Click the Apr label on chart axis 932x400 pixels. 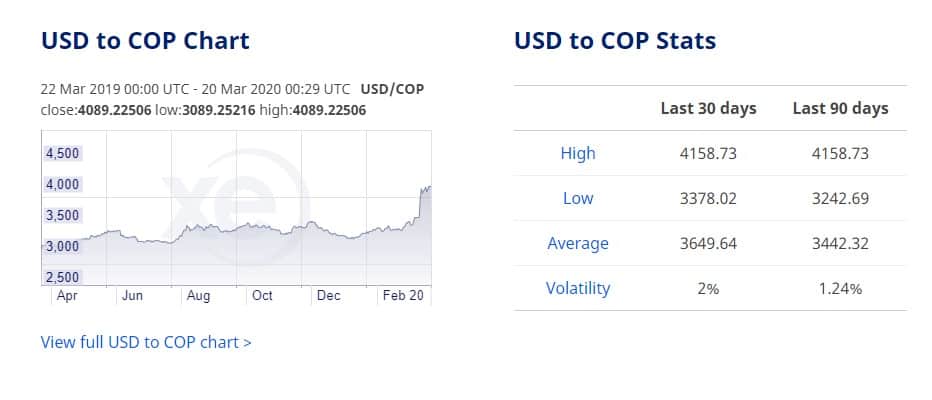point(67,295)
